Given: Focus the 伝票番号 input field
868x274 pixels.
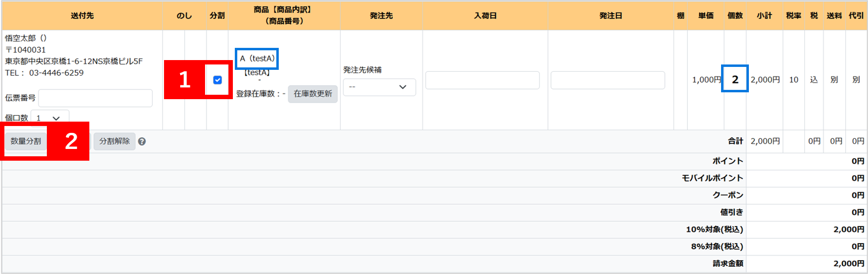Looking at the screenshot, I should 95,98.
